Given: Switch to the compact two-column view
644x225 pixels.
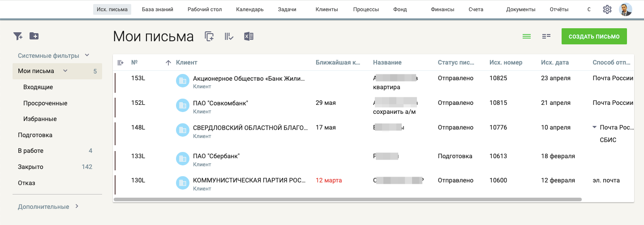Looking at the screenshot, I should click(546, 37).
